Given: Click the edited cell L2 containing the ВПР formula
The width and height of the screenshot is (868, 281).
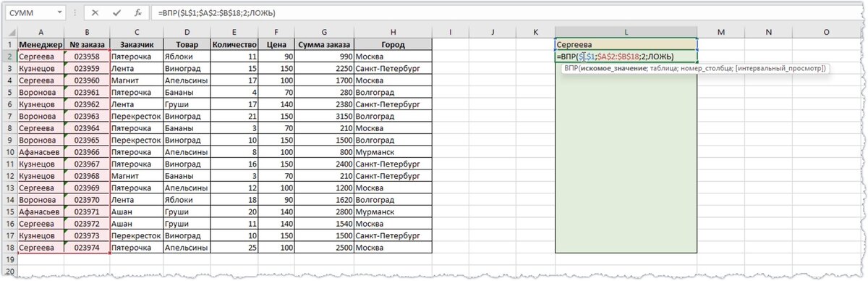Looking at the screenshot, I should [626, 56].
